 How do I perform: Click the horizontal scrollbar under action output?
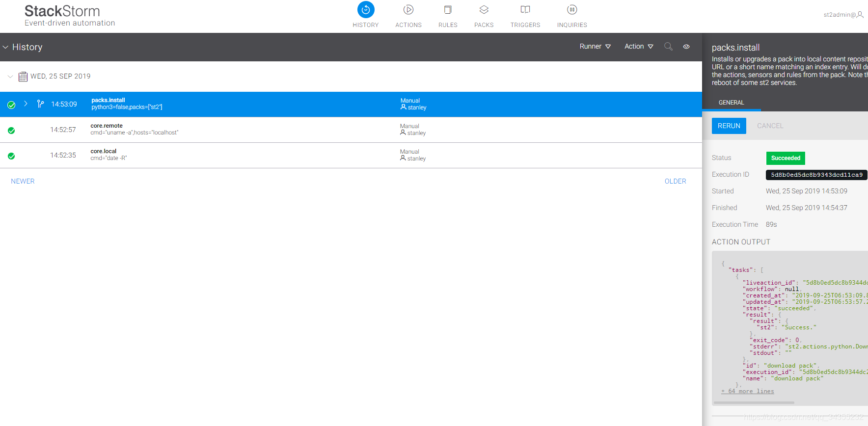pyautogui.click(x=754, y=402)
